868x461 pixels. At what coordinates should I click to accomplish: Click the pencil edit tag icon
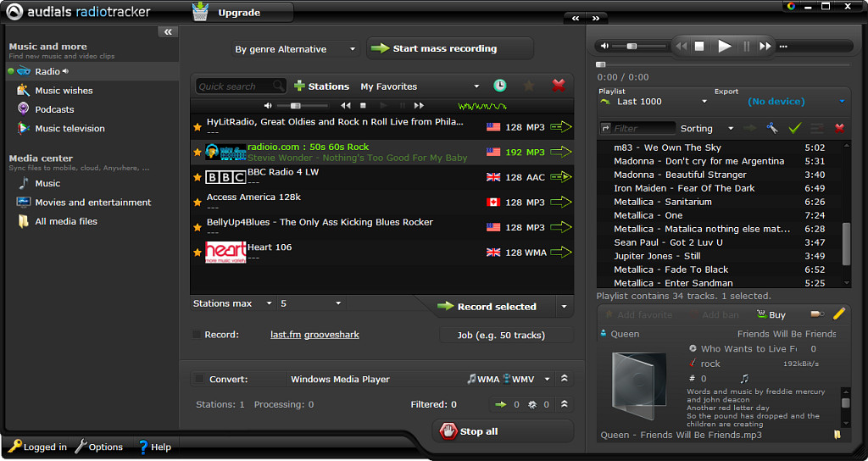pos(838,314)
